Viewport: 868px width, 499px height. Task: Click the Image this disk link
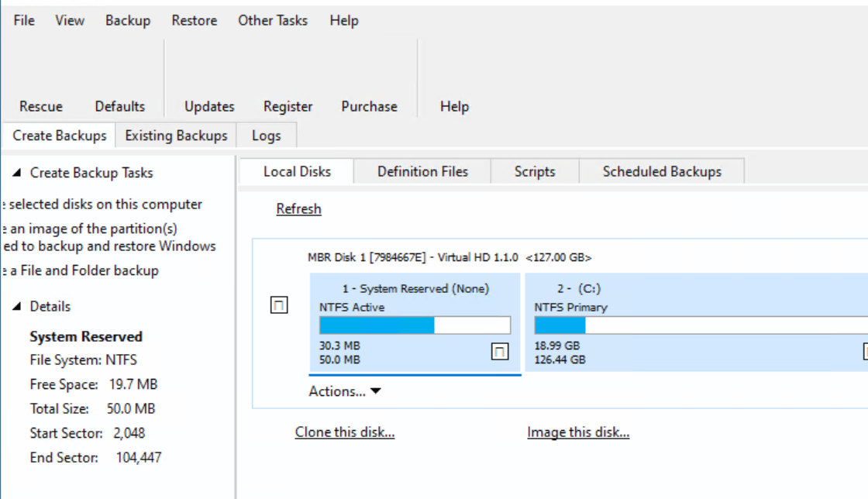click(578, 432)
